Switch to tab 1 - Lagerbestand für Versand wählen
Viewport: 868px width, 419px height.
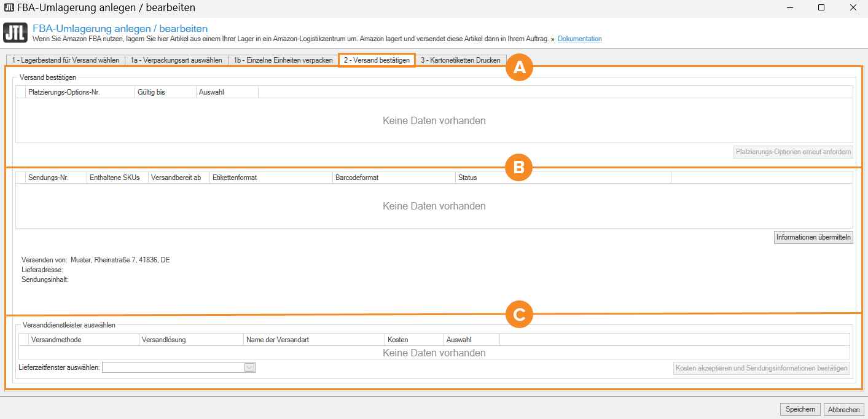tap(65, 60)
